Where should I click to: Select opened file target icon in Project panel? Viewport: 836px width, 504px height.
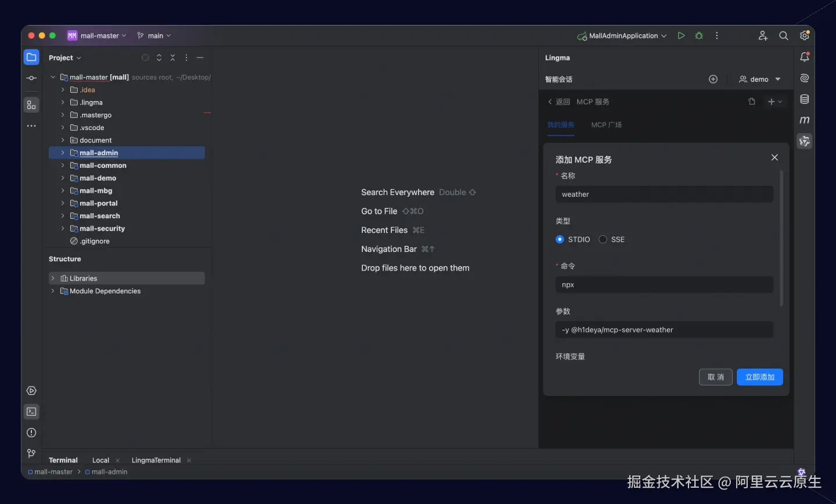pyautogui.click(x=145, y=57)
